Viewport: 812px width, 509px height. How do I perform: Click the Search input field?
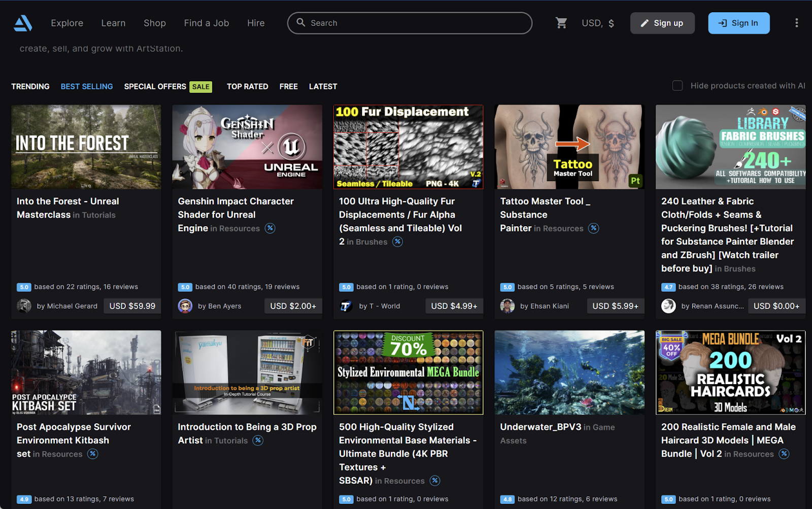pos(410,23)
